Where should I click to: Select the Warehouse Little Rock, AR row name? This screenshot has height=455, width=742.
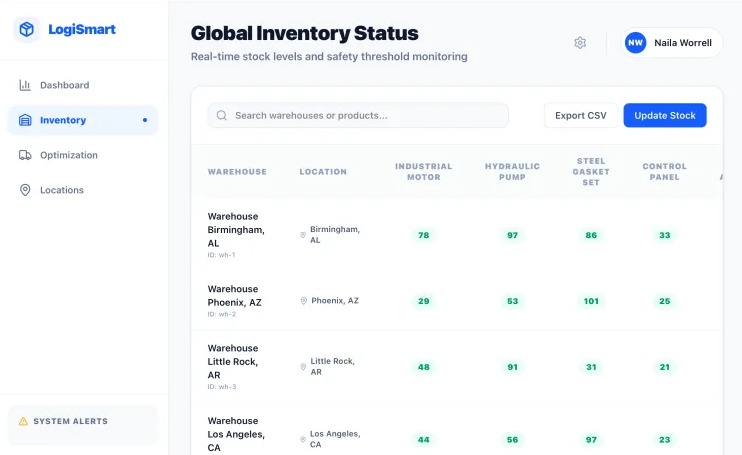pos(233,361)
